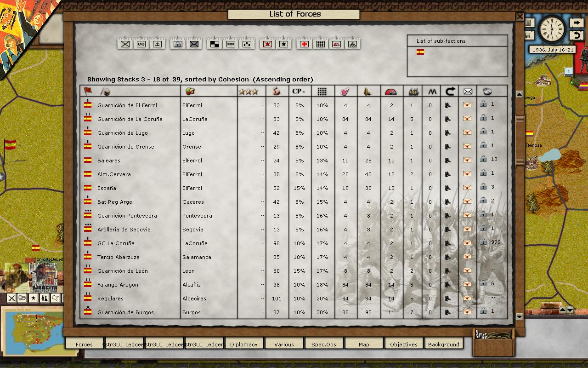Click the clock end-turn icon
This screenshot has width=588, height=368.
[552, 29]
